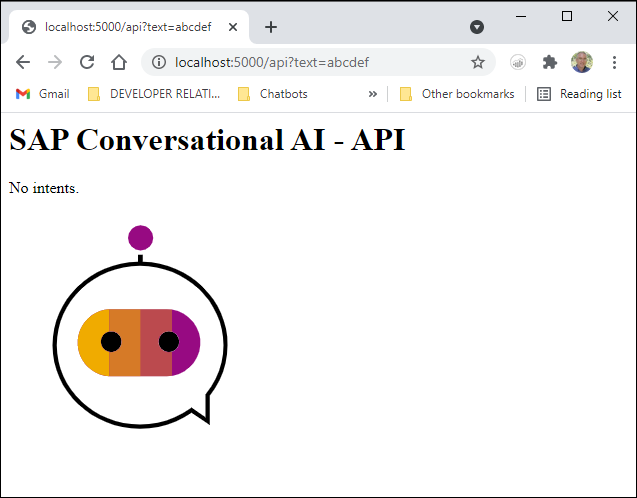637x498 pixels.
Task: View site information icon in address bar
Action: click(159, 62)
